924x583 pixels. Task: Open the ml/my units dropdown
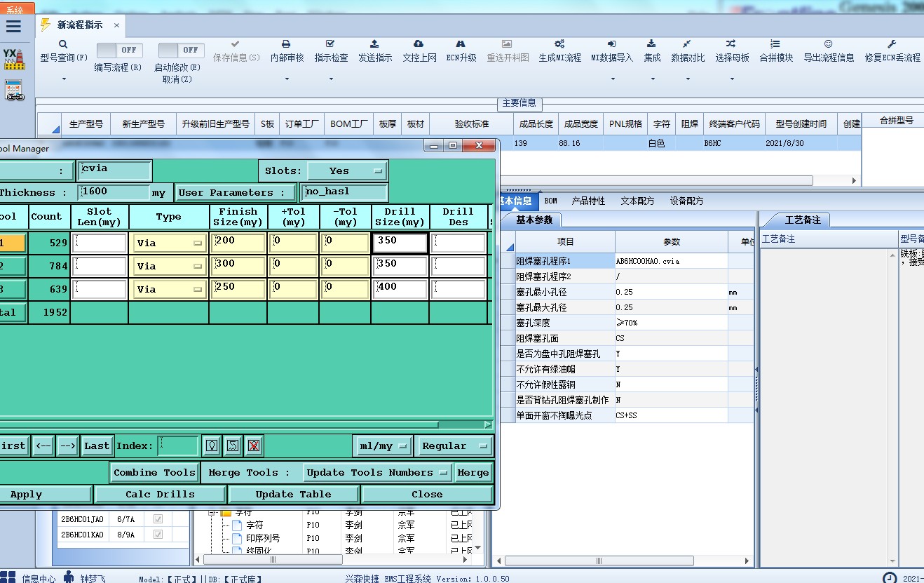coord(382,445)
